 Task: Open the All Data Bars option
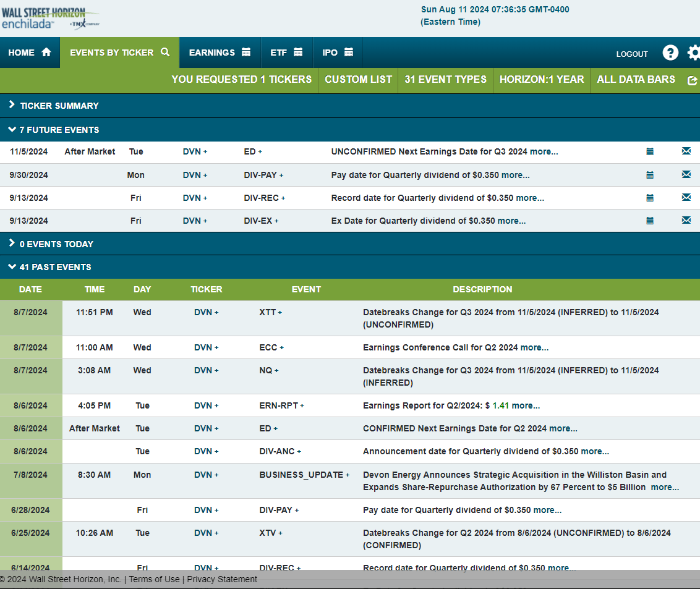tap(636, 80)
